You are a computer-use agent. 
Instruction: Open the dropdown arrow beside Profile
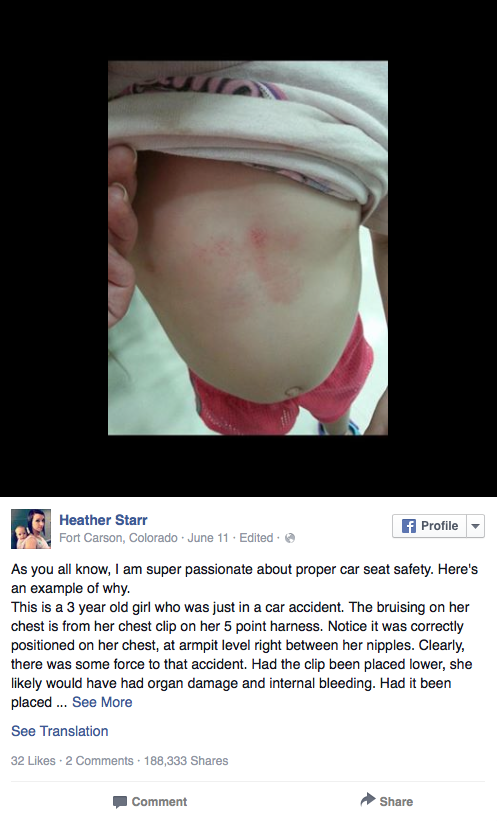pyautogui.click(x=475, y=526)
